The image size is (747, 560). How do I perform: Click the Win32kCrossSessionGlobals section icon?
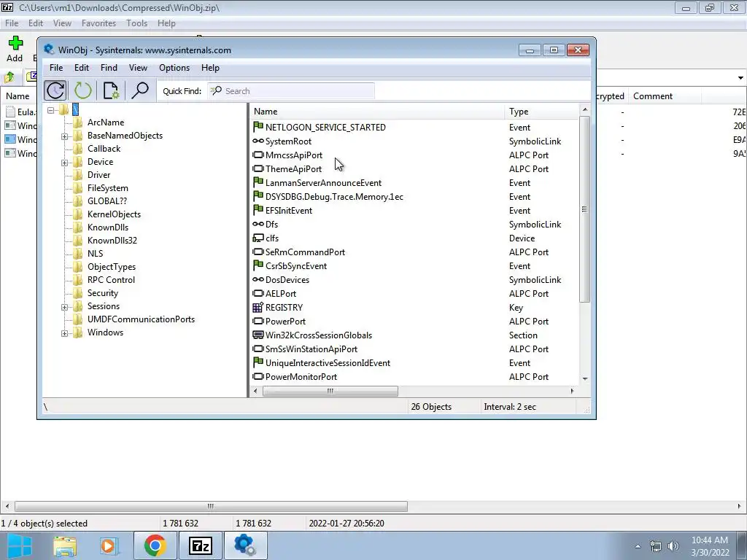click(258, 335)
